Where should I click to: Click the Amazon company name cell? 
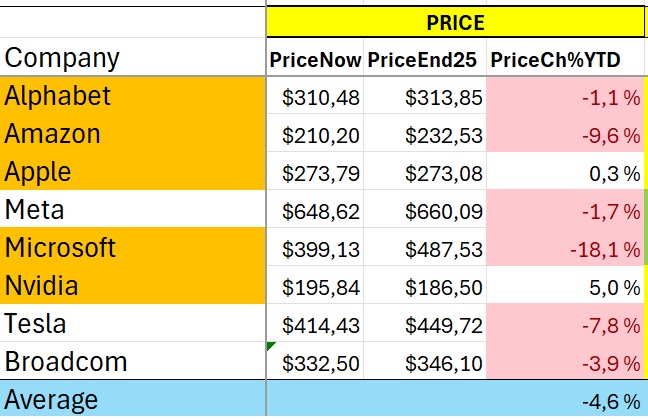click(133, 134)
